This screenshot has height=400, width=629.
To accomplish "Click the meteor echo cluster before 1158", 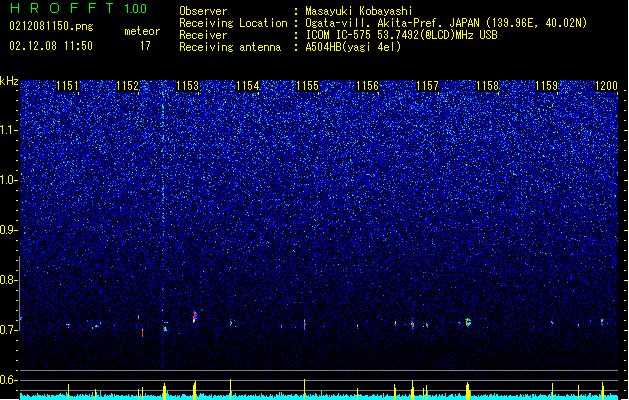I will tap(468, 322).
